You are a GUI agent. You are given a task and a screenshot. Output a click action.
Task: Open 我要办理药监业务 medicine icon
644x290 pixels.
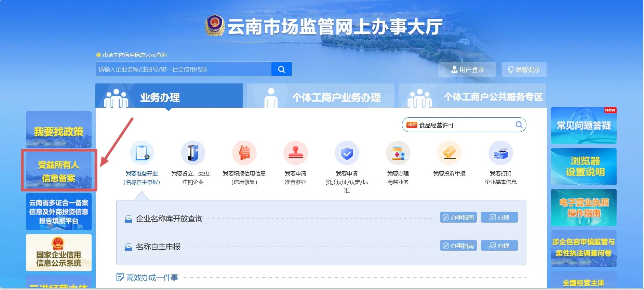398,153
